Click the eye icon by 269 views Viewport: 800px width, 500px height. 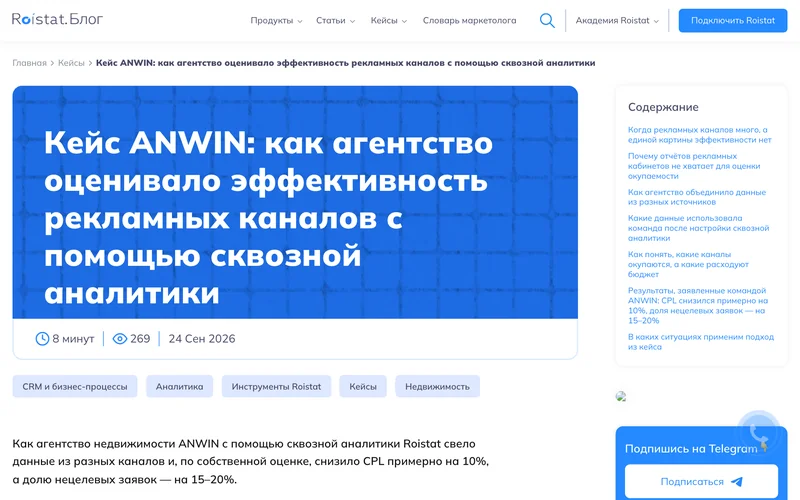tap(119, 339)
